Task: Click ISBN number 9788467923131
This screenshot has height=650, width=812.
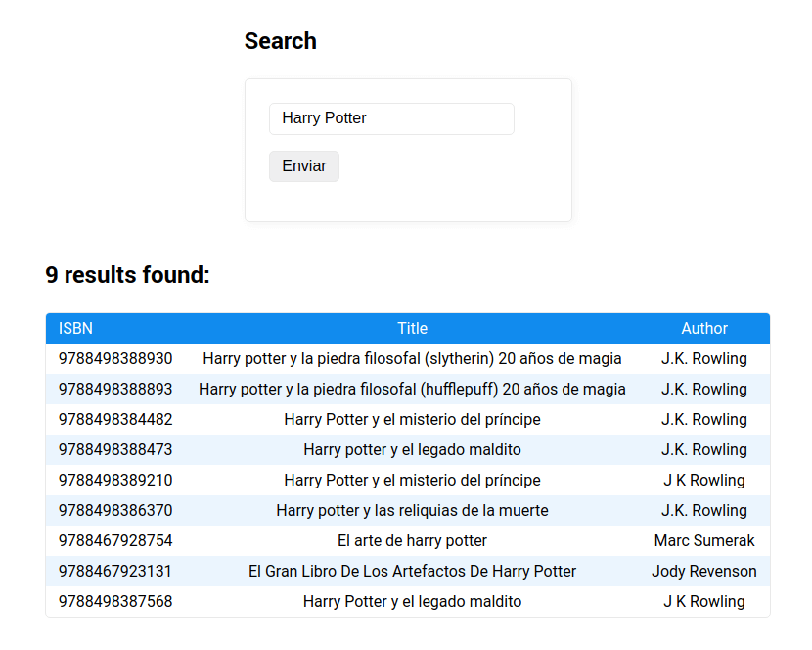Action: (115, 571)
